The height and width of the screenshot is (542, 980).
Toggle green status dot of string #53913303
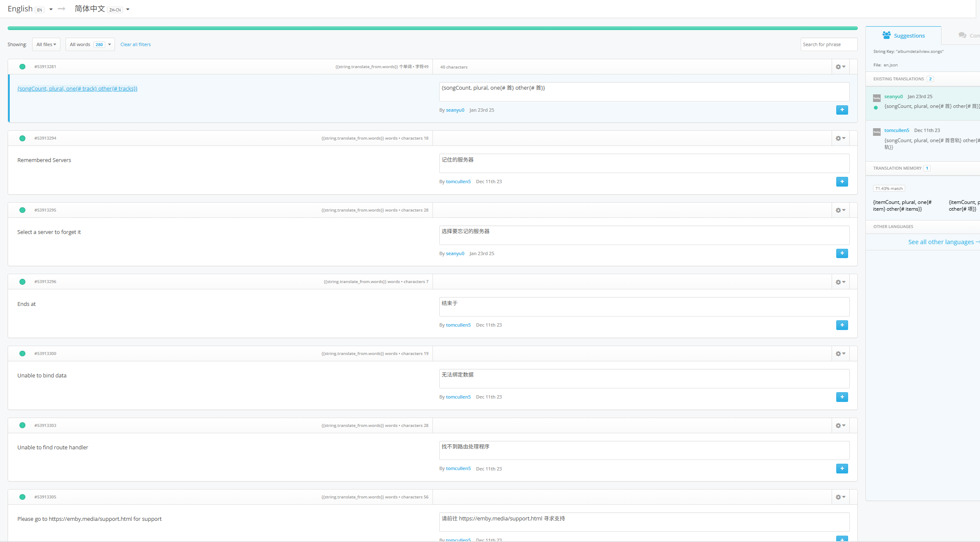click(x=22, y=425)
